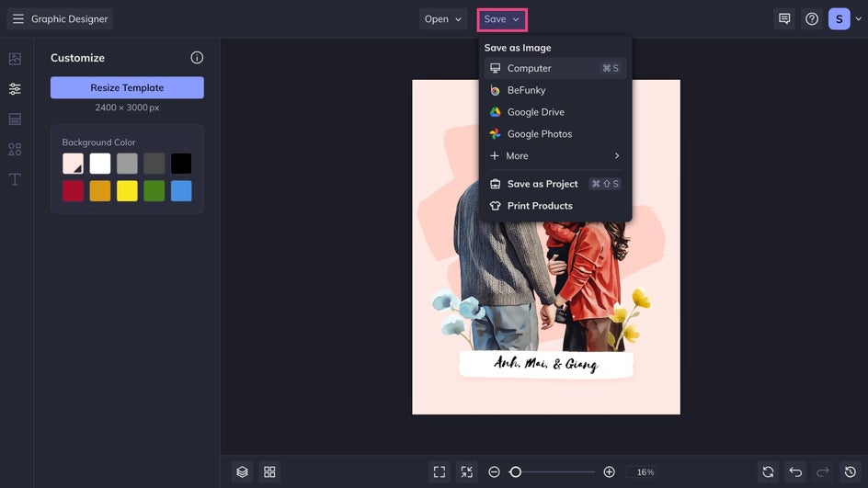This screenshot has width=868, height=488.
Task: Open the grid view icon
Action: point(269,472)
